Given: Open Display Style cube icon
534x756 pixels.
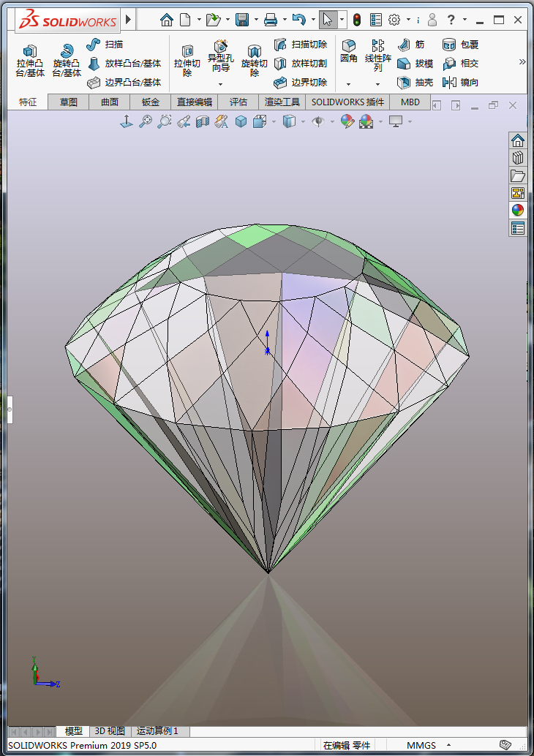Looking at the screenshot, I should coord(289,121).
